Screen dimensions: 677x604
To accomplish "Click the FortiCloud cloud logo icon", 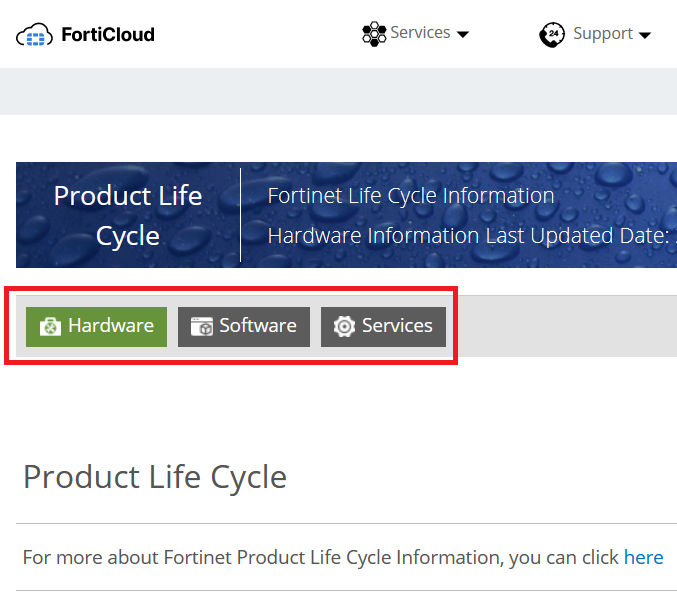I will (33, 36).
